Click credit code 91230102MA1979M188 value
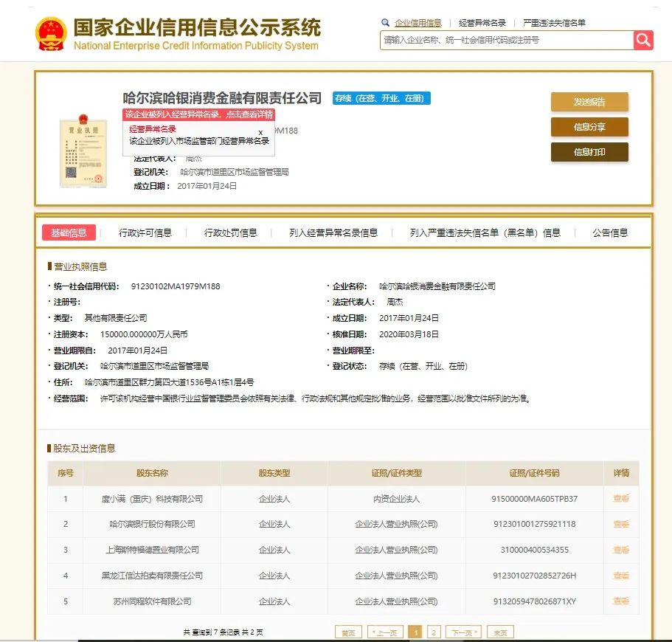The height and width of the screenshot is (642, 672). point(176,286)
